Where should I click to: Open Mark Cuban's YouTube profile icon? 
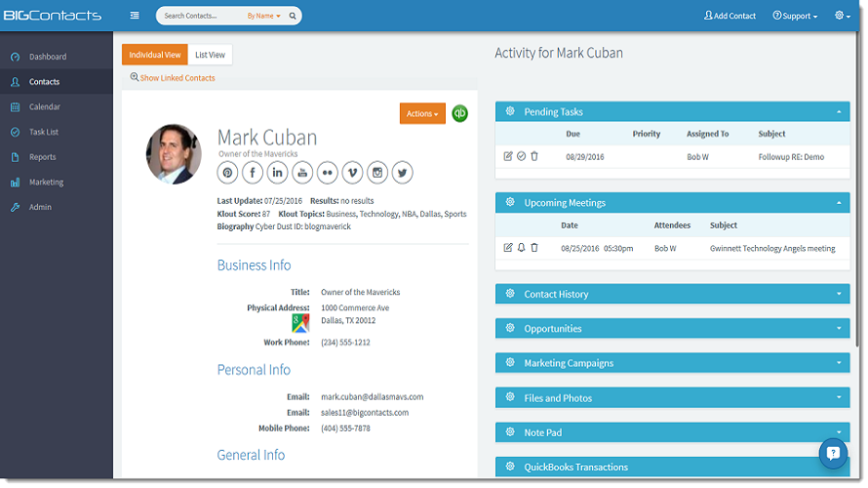click(x=302, y=173)
